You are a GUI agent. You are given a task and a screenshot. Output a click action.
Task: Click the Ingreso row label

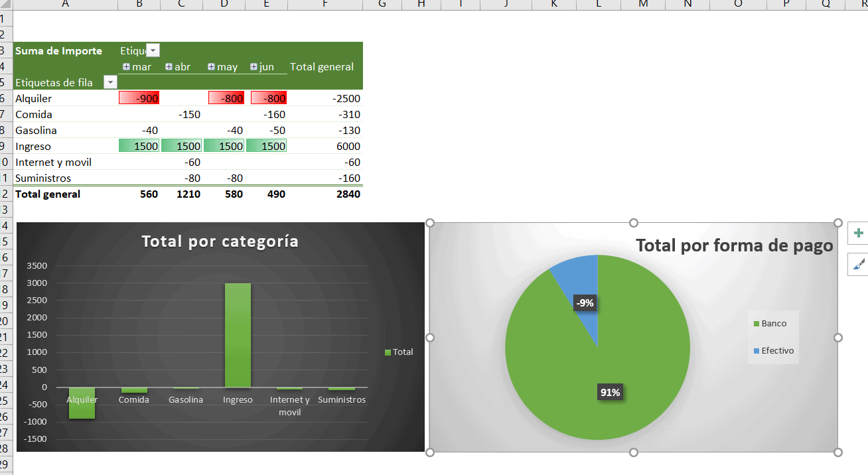[x=33, y=146]
